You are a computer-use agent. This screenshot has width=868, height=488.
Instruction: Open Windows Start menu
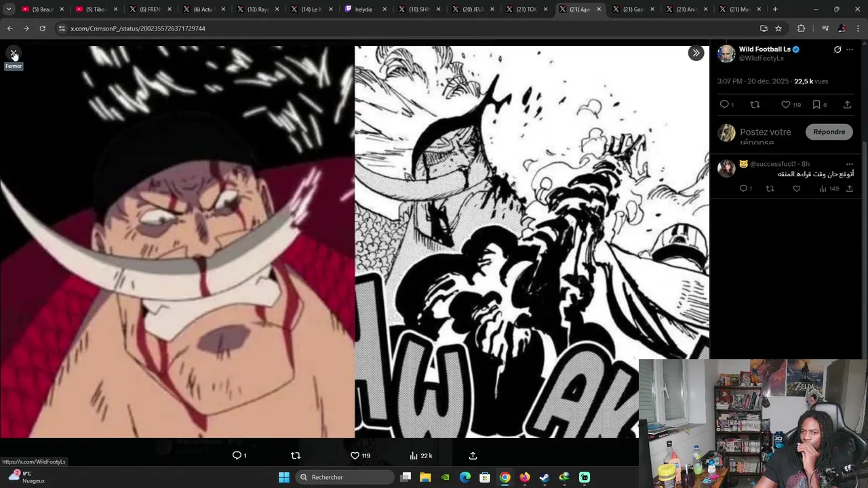[284, 477]
